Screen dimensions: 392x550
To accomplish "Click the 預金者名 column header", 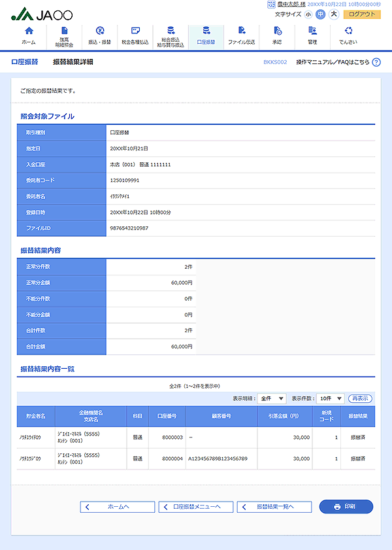I will click(x=36, y=416).
